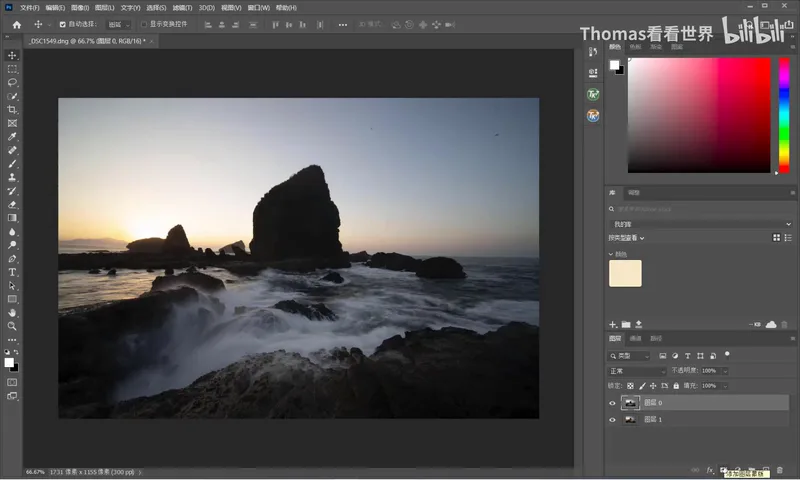Click the foreground color swatch in the Color panel
800x480 pixels.
tap(614, 65)
